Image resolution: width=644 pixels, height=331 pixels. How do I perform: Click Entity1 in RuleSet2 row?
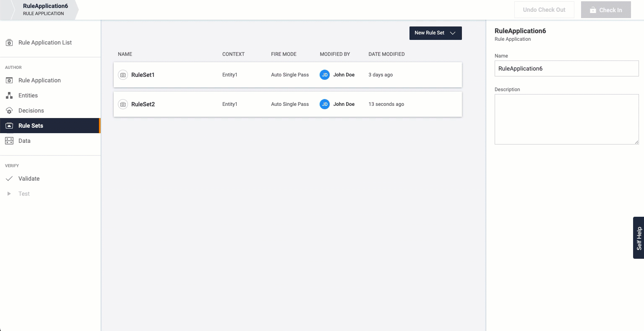click(x=230, y=104)
